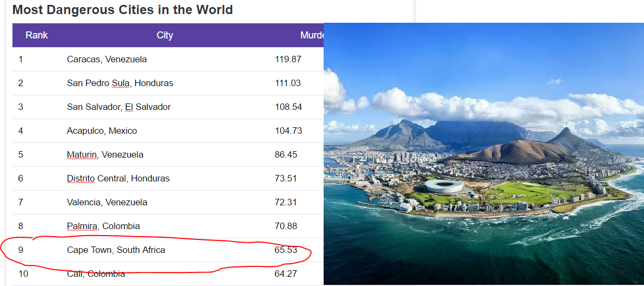The width and height of the screenshot is (644, 286).
Task: Click the City column header
Action: point(165,35)
